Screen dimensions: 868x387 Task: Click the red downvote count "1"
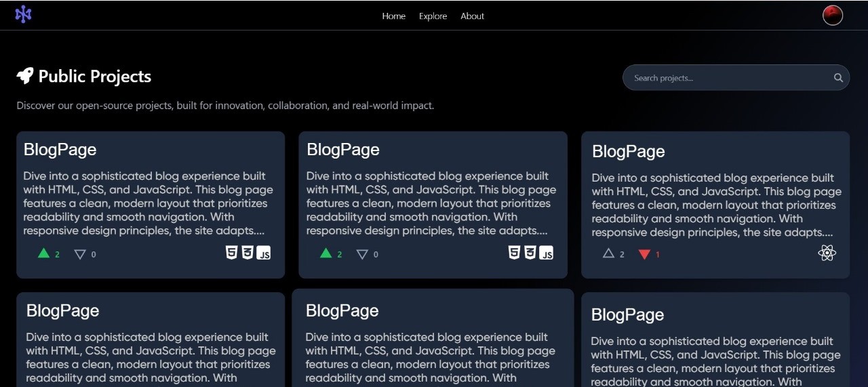[657, 255]
